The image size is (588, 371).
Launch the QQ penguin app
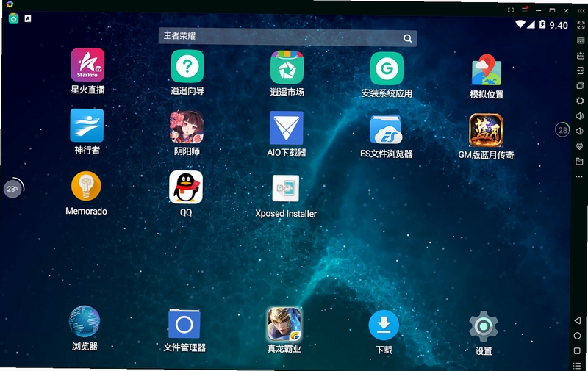point(186,187)
